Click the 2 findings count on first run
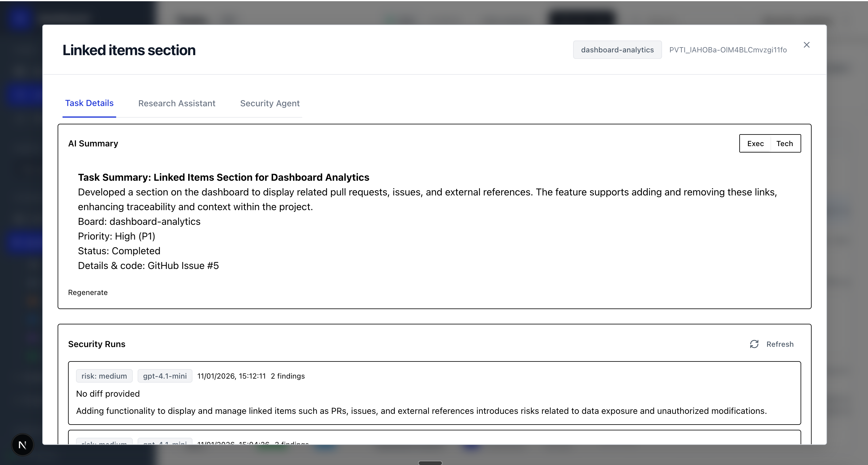 tap(287, 376)
